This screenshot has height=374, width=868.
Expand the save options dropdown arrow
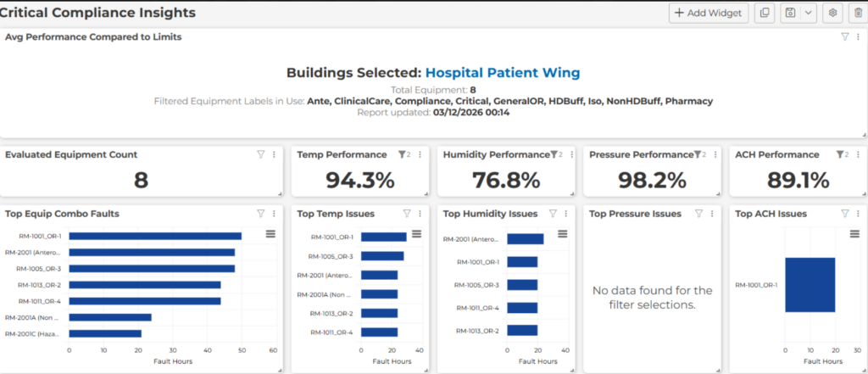809,13
